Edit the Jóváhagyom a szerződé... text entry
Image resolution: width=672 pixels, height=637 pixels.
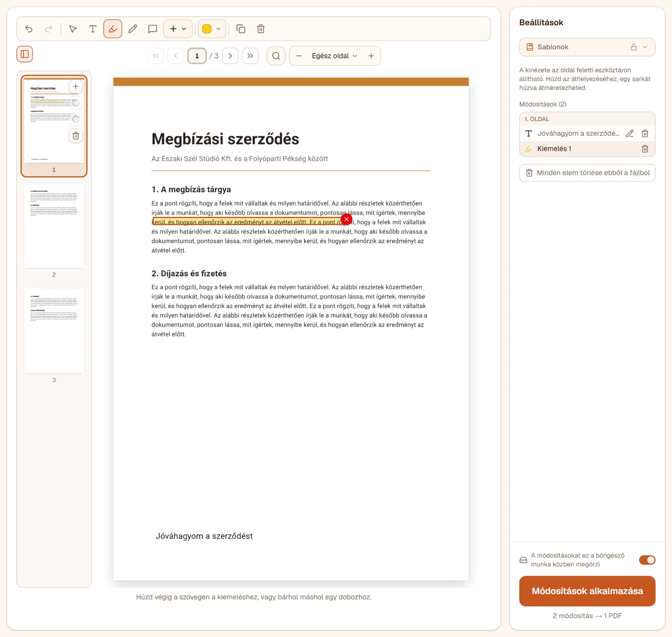[x=630, y=133]
